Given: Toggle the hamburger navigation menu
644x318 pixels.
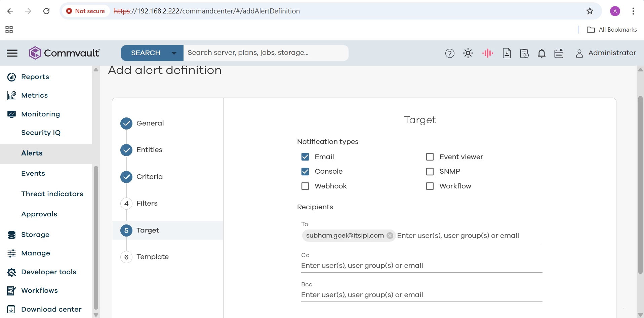Looking at the screenshot, I should [12, 53].
